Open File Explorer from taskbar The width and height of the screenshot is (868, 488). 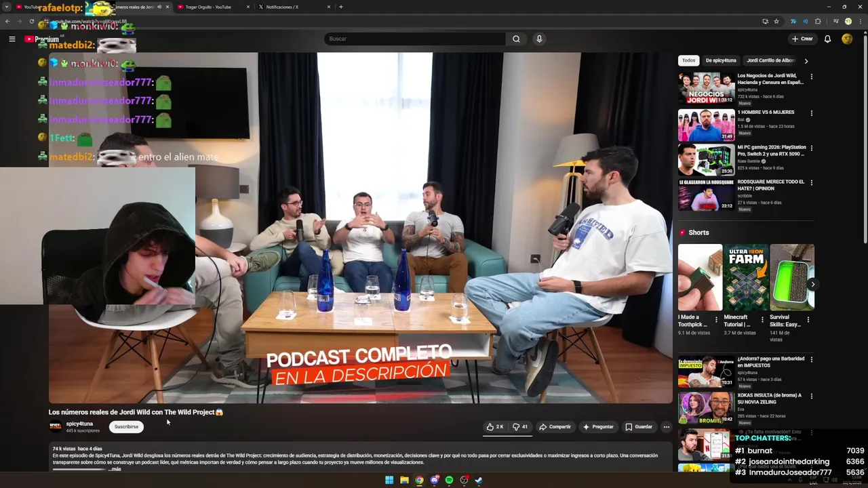pyautogui.click(x=404, y=480)
